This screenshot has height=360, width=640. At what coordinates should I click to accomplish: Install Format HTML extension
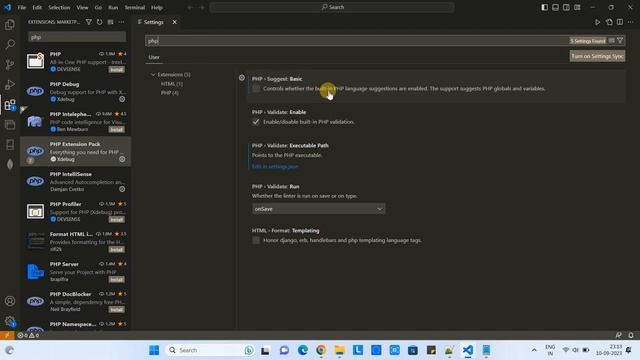[x=116, y=249]
